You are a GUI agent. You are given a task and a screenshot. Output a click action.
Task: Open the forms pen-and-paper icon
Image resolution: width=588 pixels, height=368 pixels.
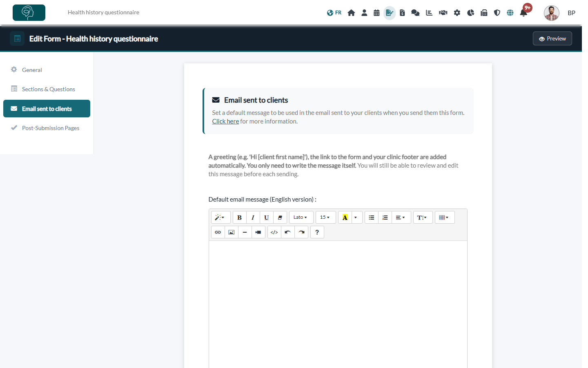[x=390, y=13]
